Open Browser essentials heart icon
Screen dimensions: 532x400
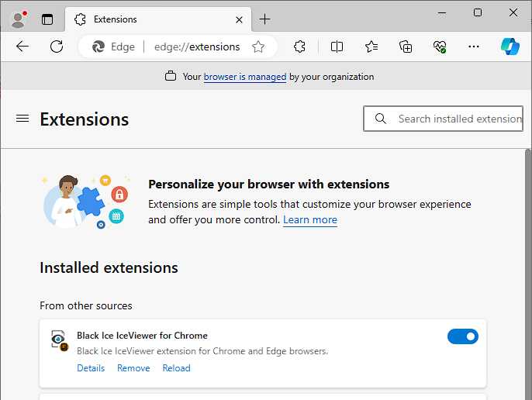coord(440,47)
